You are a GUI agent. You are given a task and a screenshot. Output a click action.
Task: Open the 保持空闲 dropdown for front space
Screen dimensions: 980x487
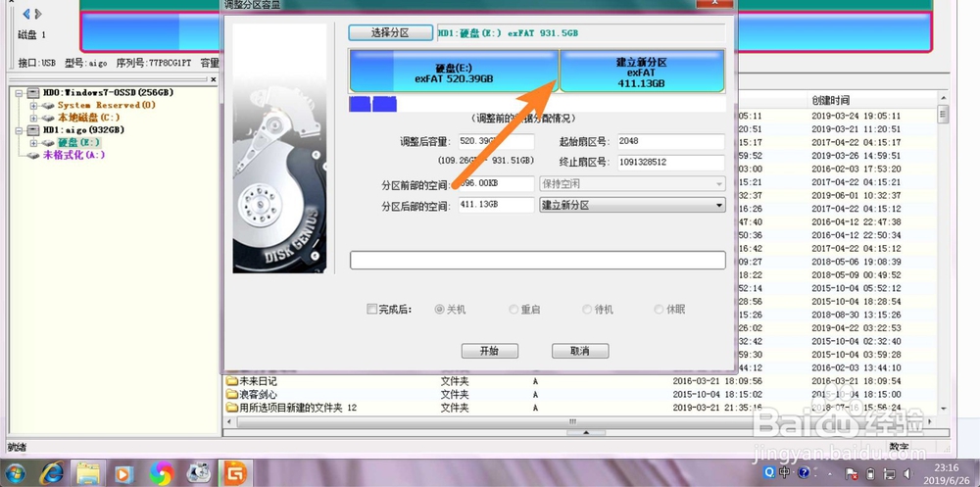coord(632,184)
